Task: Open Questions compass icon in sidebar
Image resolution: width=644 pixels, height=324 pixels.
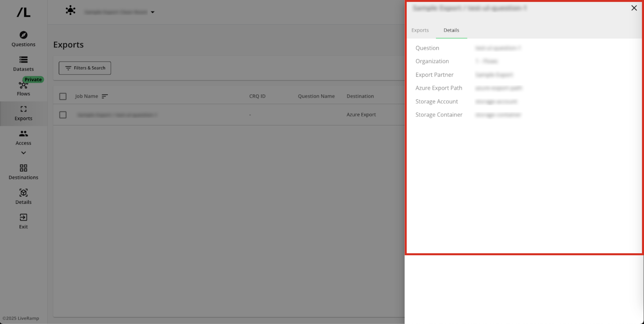Action: [24, 35]
